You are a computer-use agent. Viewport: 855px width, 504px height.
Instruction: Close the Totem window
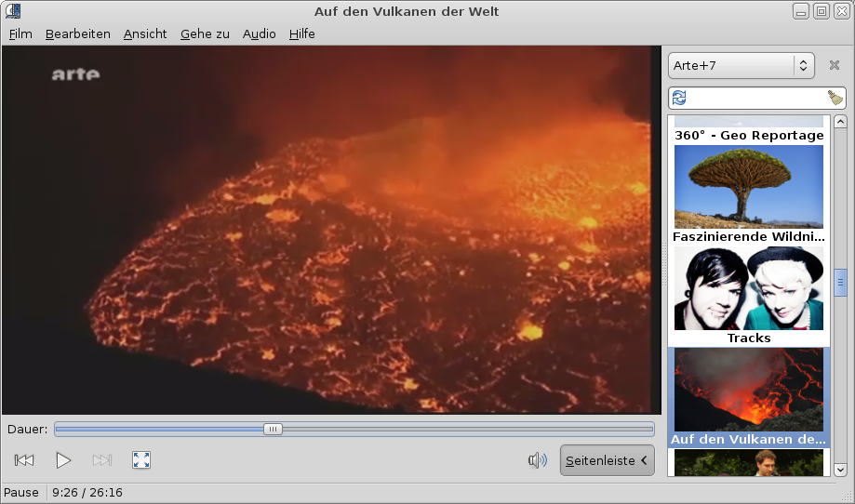(x=842, y=11)
